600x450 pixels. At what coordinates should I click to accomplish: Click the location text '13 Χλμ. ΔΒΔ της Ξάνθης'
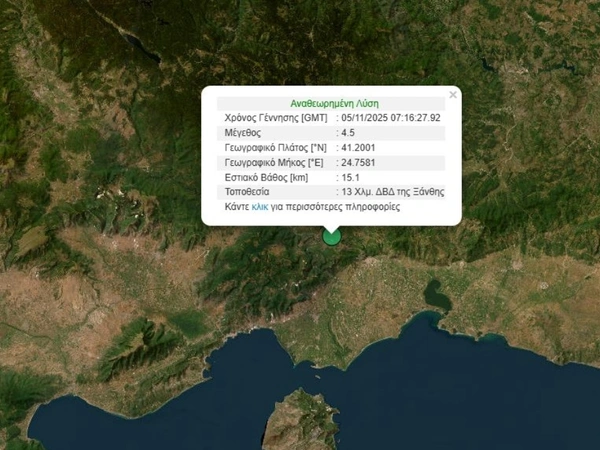tap(392, 192)
